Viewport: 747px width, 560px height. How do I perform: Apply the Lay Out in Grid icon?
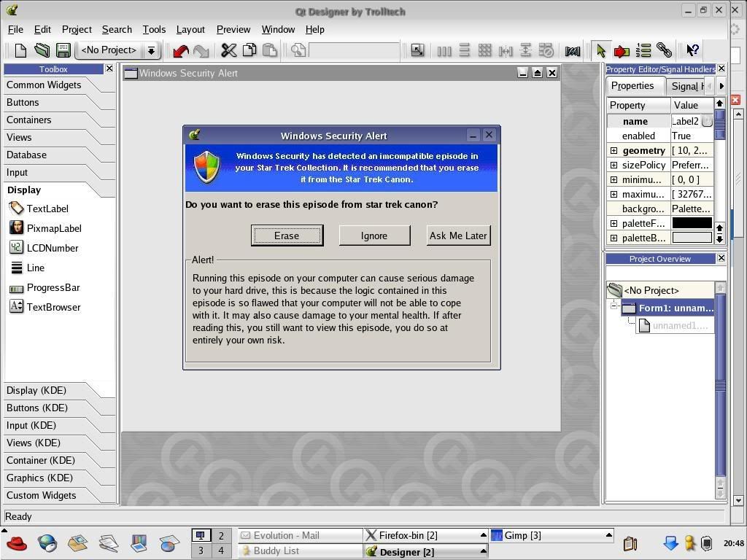(x=484, y=50)
